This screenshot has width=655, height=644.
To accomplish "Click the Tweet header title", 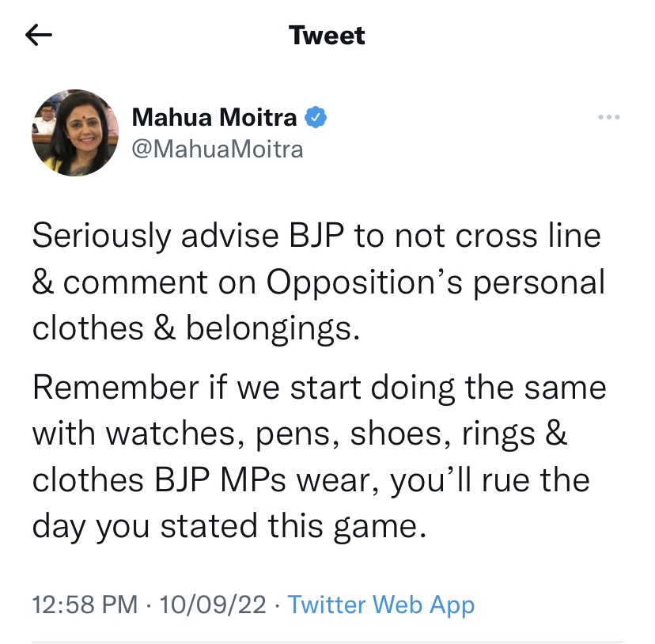I will coord(327,36).
